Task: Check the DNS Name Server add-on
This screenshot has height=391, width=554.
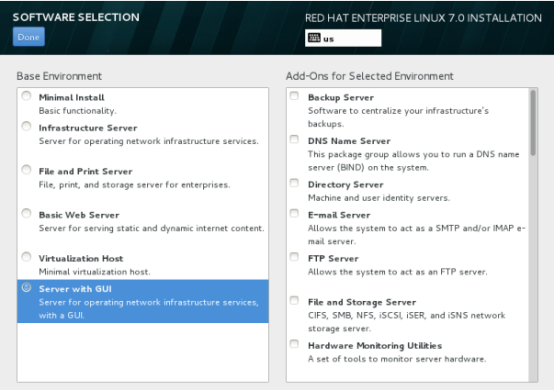Action: click(294, 139)
